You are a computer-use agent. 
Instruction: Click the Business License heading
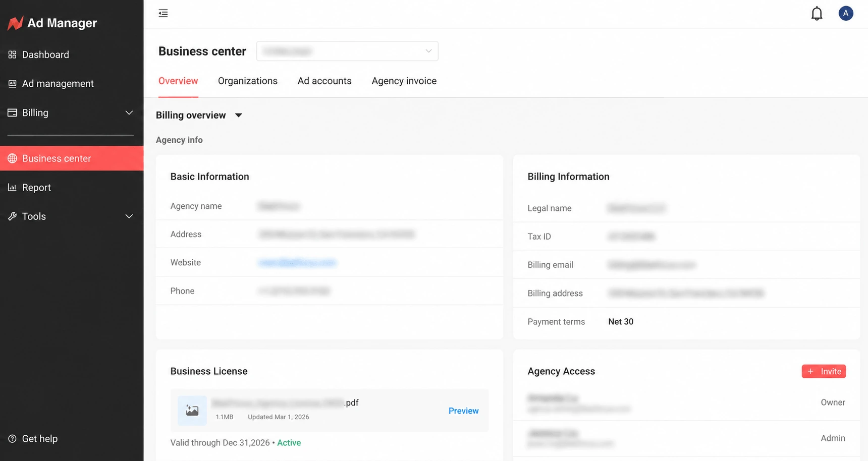click(x=209, y=371)
